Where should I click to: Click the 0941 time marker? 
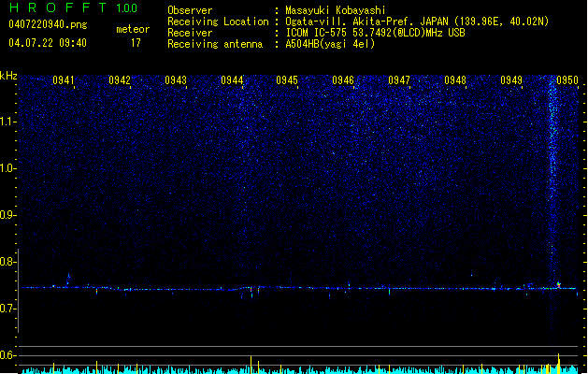(63, 80)
